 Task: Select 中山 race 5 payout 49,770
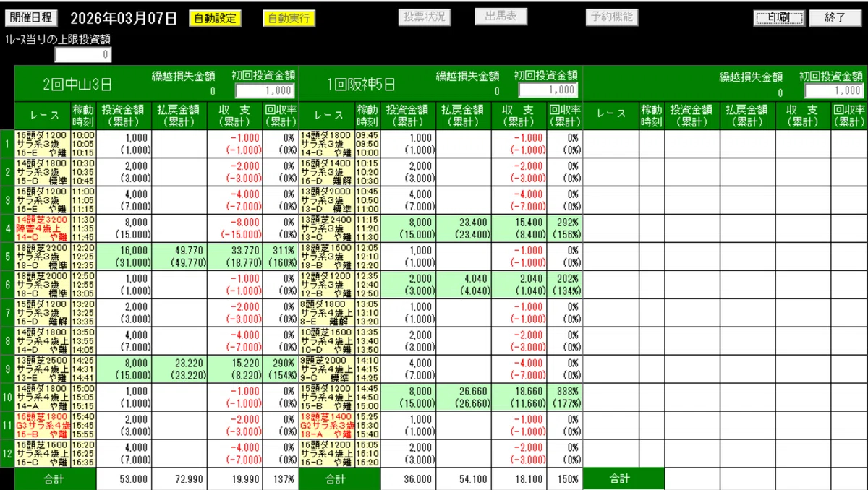coord(189,250)
